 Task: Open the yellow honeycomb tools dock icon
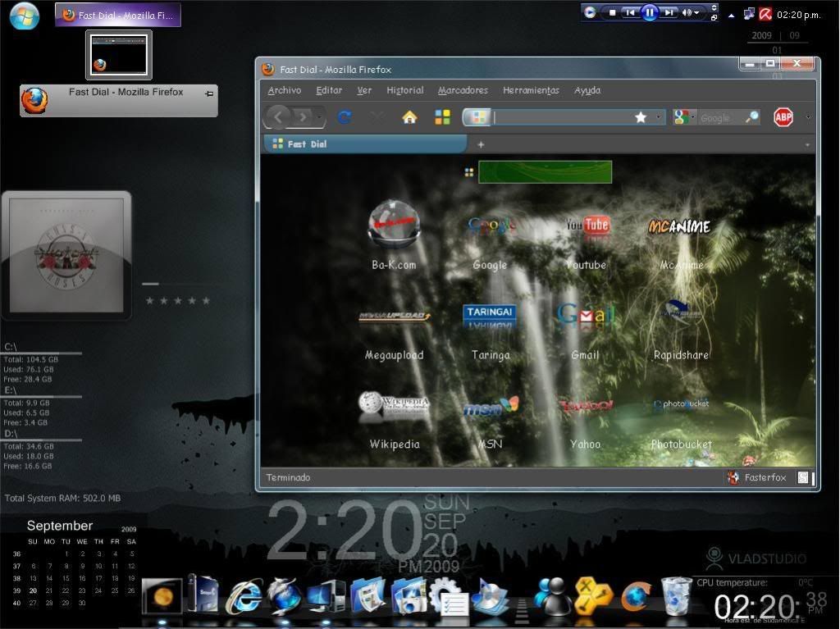pos(593,596)
